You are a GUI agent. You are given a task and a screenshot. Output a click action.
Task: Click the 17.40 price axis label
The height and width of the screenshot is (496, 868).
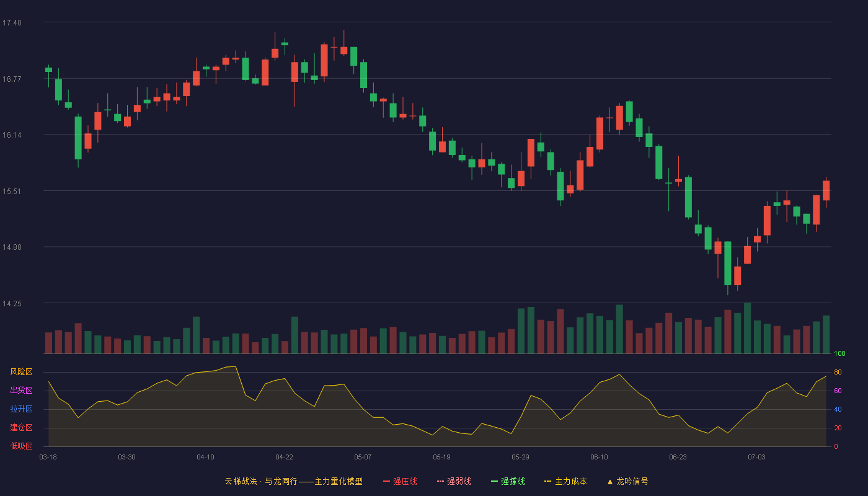click(12, 23)
